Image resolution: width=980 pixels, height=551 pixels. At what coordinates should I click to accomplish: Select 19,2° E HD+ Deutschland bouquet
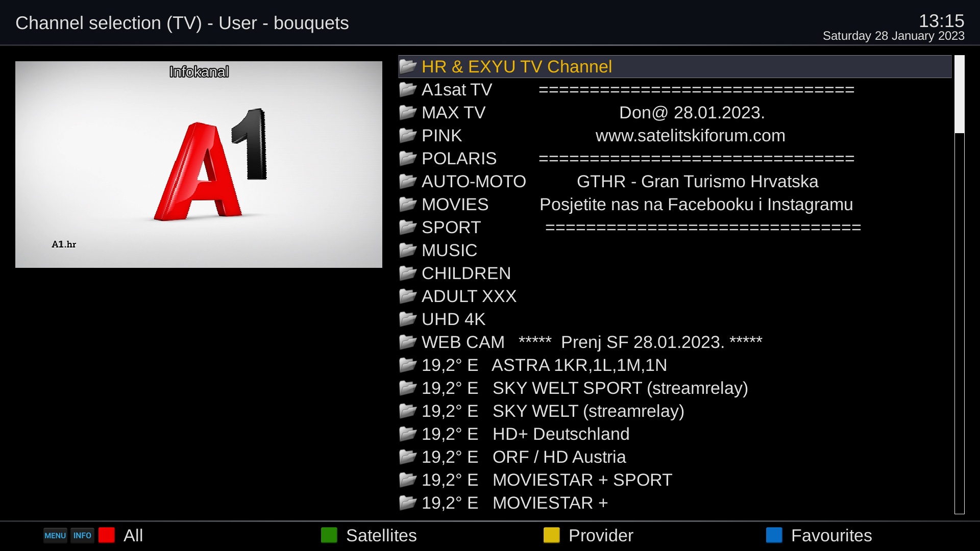[525, 434]
